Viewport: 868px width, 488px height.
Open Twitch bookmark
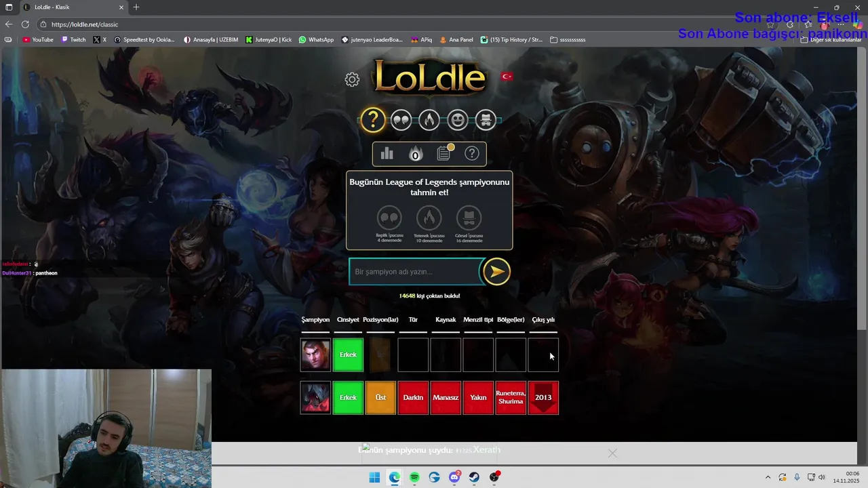point(74,40)
